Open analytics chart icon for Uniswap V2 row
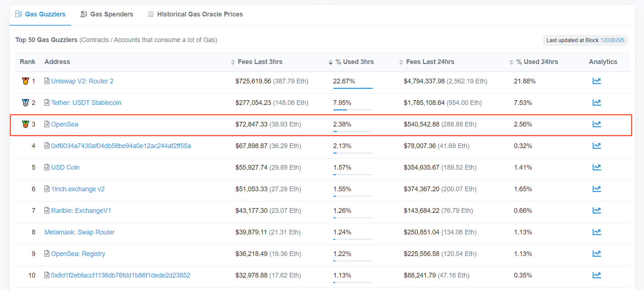The height and width of the screenshot is (290, 644). coord(596,81)
